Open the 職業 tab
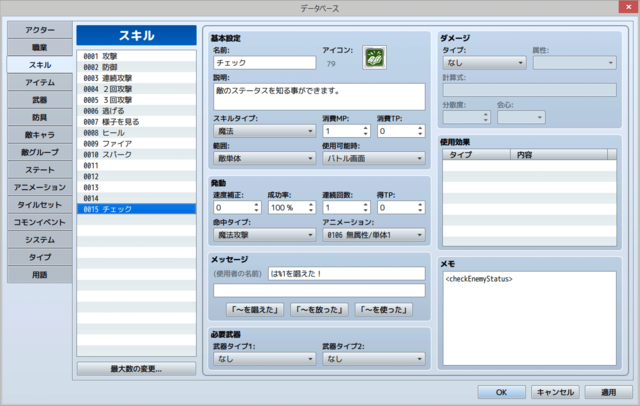 click(x=40, y=47)
